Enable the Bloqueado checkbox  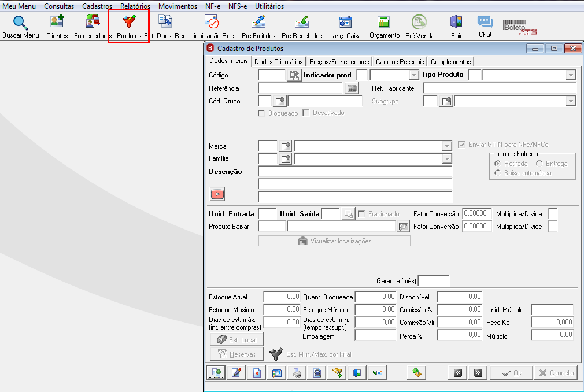(x=261, y=113)
